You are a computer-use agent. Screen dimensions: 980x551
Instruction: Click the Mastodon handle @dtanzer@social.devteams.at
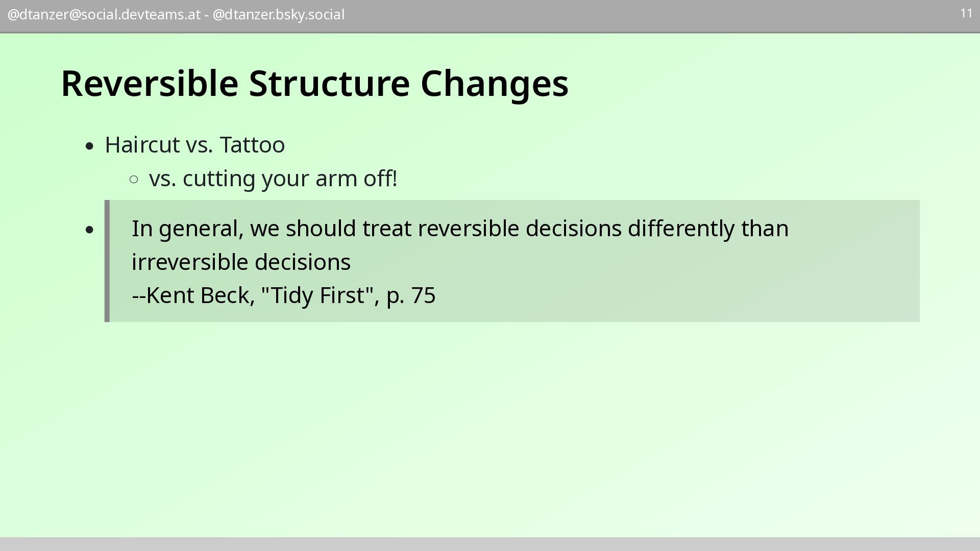coord(104,15)
